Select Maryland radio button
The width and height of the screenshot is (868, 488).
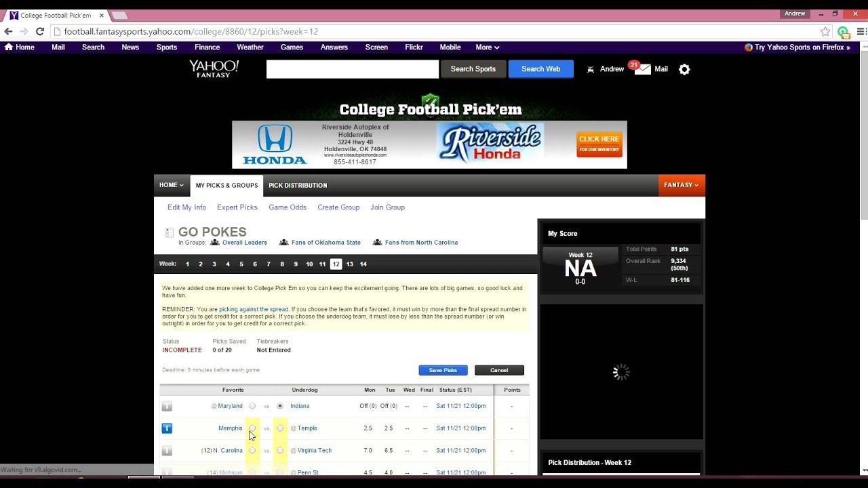coord(252,406)
